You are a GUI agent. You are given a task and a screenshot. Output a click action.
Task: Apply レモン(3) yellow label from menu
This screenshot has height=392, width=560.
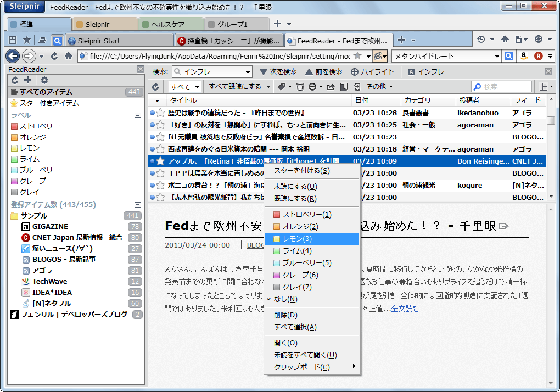312,239
